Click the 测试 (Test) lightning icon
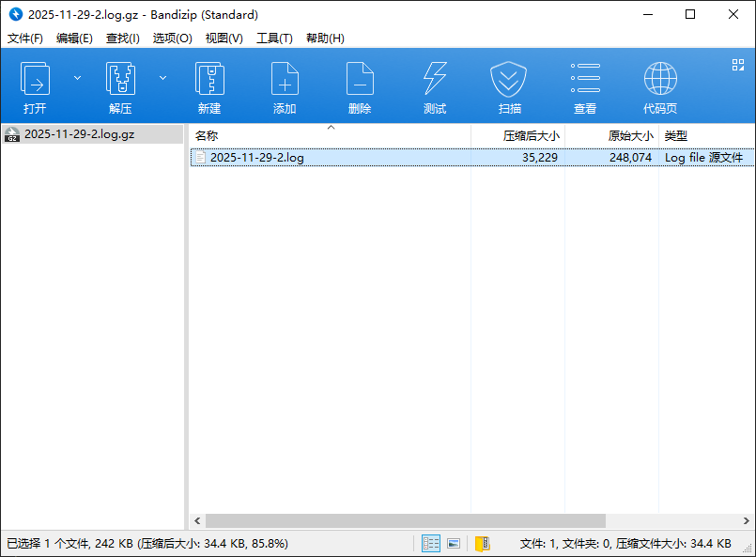 point(435,79)
